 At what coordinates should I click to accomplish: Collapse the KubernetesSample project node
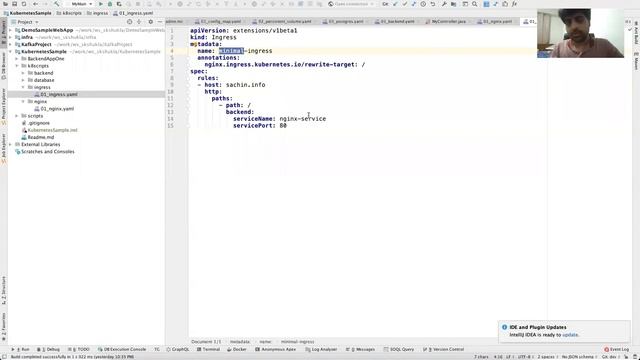[11, 52]
